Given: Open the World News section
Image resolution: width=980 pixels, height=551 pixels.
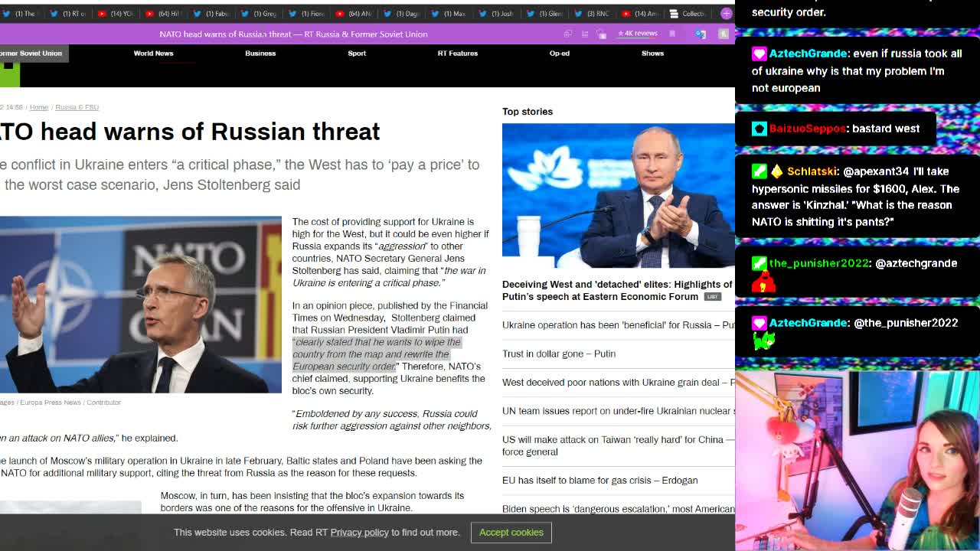Looking at the screenshot, I should (153, 54).
